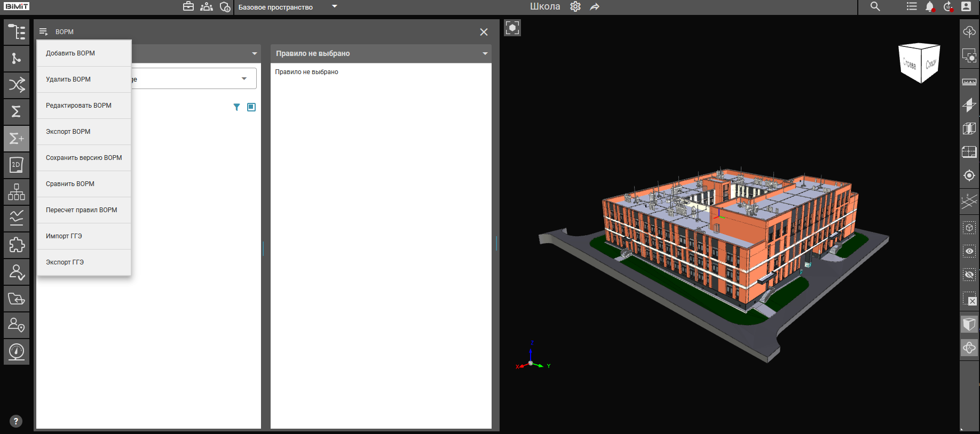Choose Добавить ВОРМ from the menu
Screen dimensions: 980x434
(84, 53)
